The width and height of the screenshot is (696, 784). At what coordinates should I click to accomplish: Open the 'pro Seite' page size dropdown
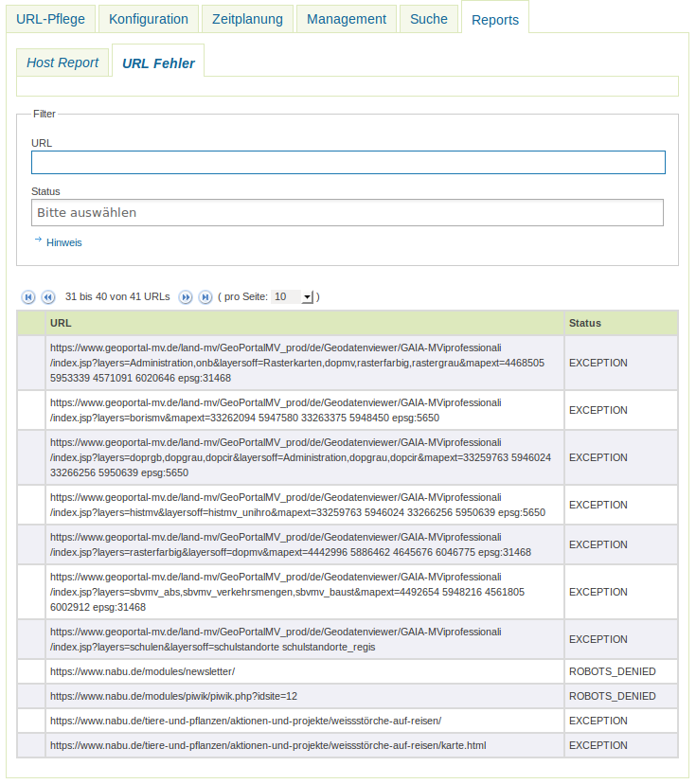coord(305,296)
